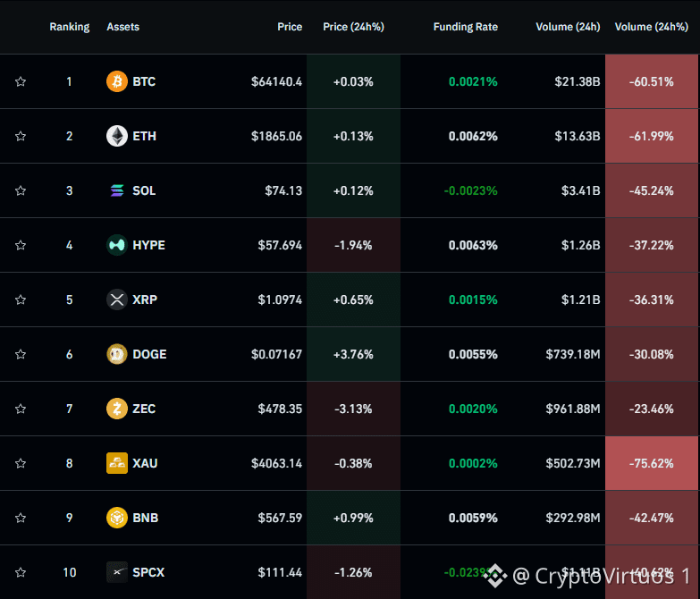
Task: Toggle the BNB favorite star
Action: point(21,518)
